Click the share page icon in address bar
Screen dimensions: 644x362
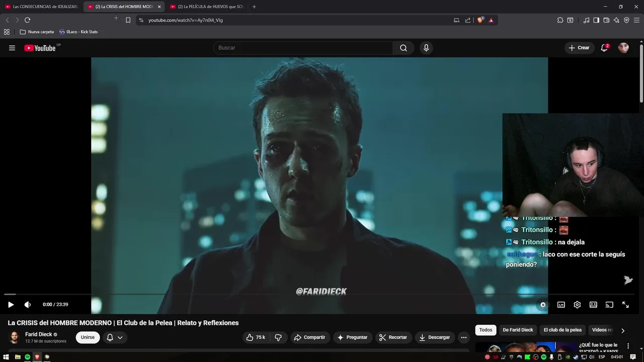coord(468,20)
